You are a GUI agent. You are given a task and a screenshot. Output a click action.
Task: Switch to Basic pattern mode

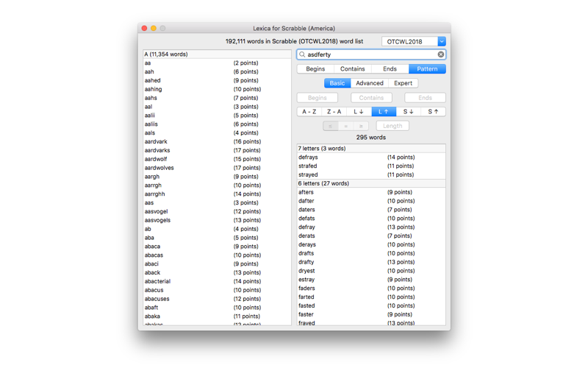[x=337, y=83]
